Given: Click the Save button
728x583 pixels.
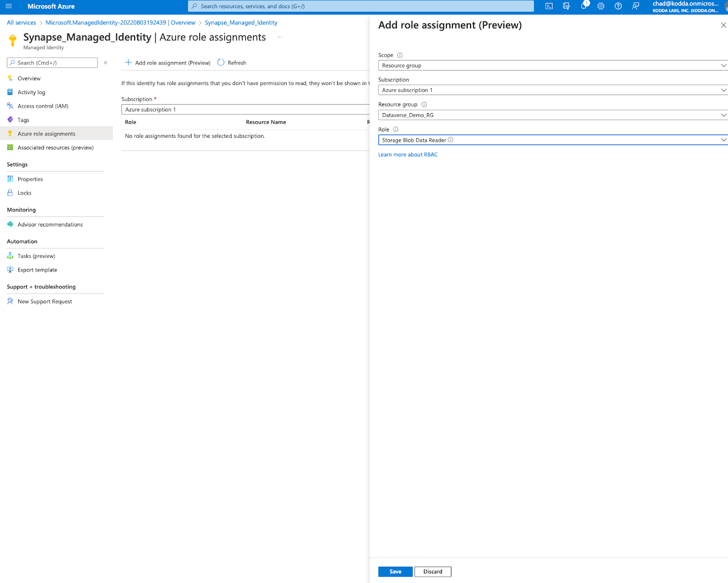Looking at the screenshot, I should [x=395, y=572].
